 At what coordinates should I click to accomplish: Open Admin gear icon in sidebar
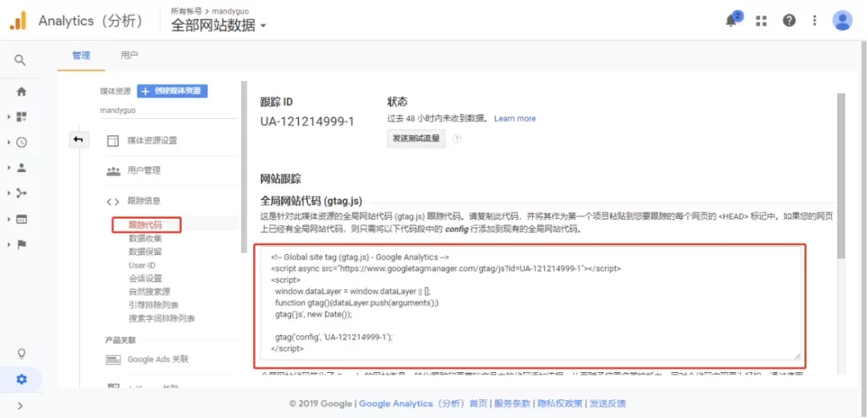[x=22, y=379]
